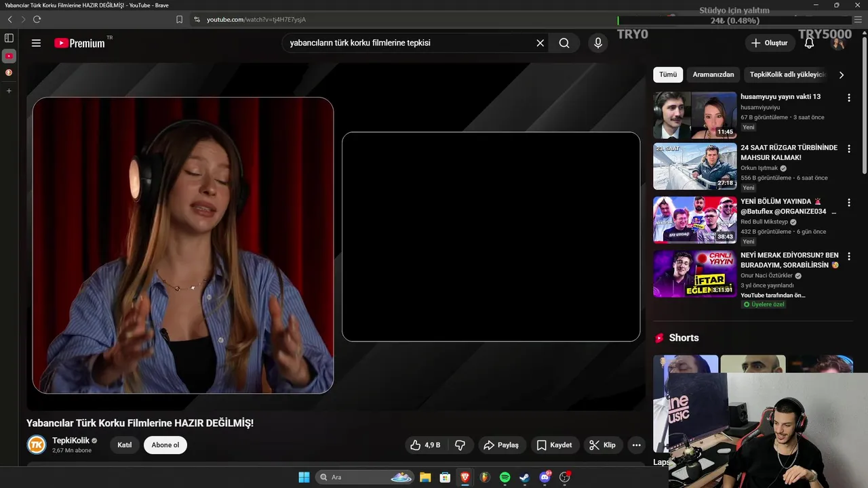Open Orkun Işıtmak channel name
Viewport: 868px width, 488px height.
click(759, 168)
